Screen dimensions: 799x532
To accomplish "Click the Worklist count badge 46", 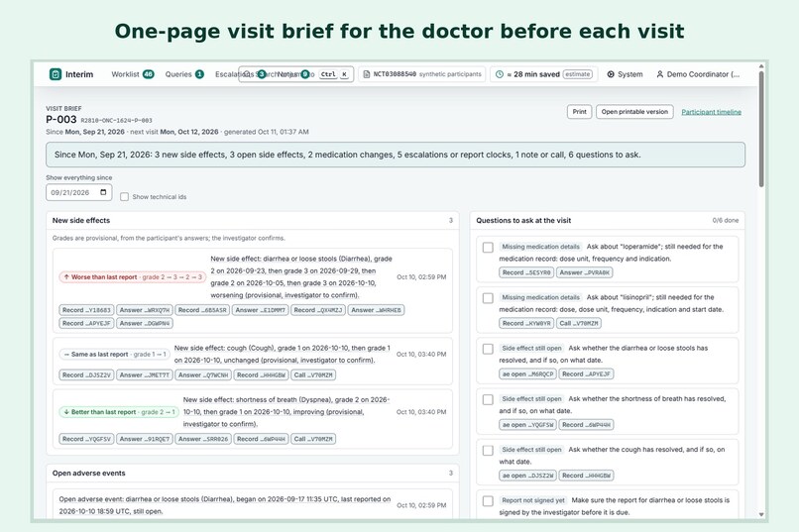I will point(149,74).
